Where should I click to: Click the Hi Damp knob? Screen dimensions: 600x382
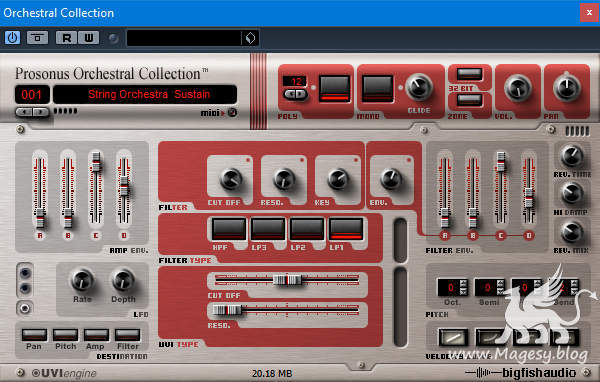572,193
